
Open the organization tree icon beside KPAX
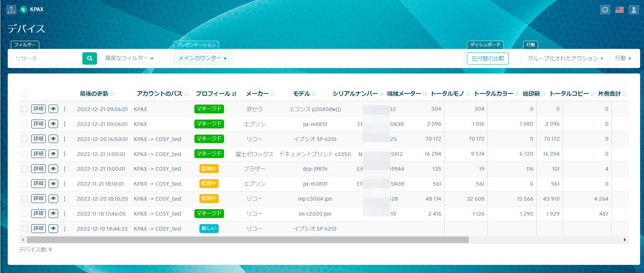[11, 10]
